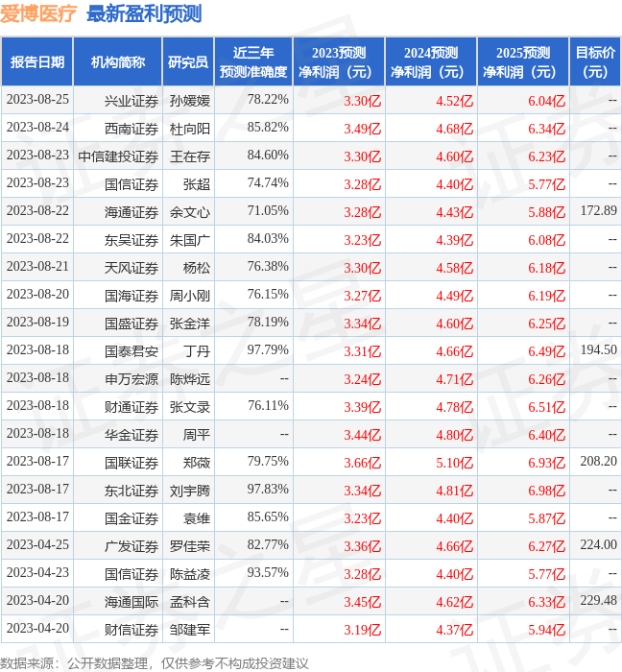
Task: Click accuracy value 85.82%
Action: coord(268,127)
